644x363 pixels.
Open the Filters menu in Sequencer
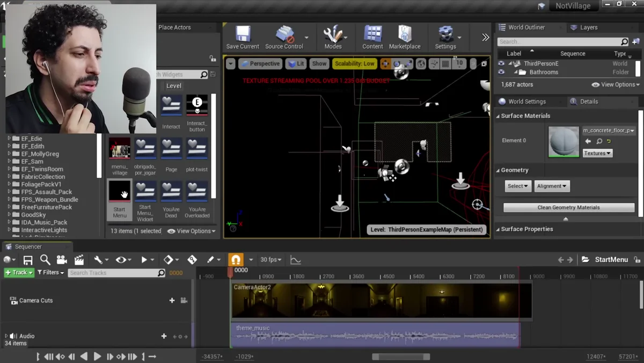tap(50, 273)
